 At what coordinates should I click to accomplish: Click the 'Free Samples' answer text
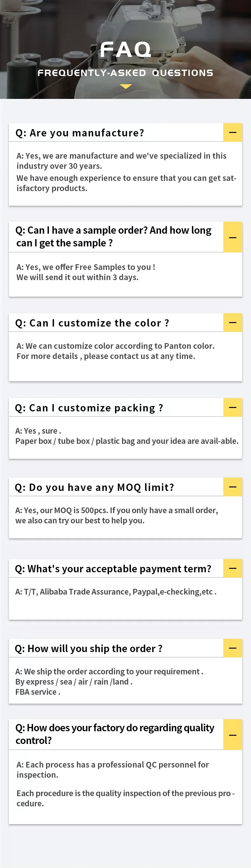pyautogui.click(x=85, y=267)
